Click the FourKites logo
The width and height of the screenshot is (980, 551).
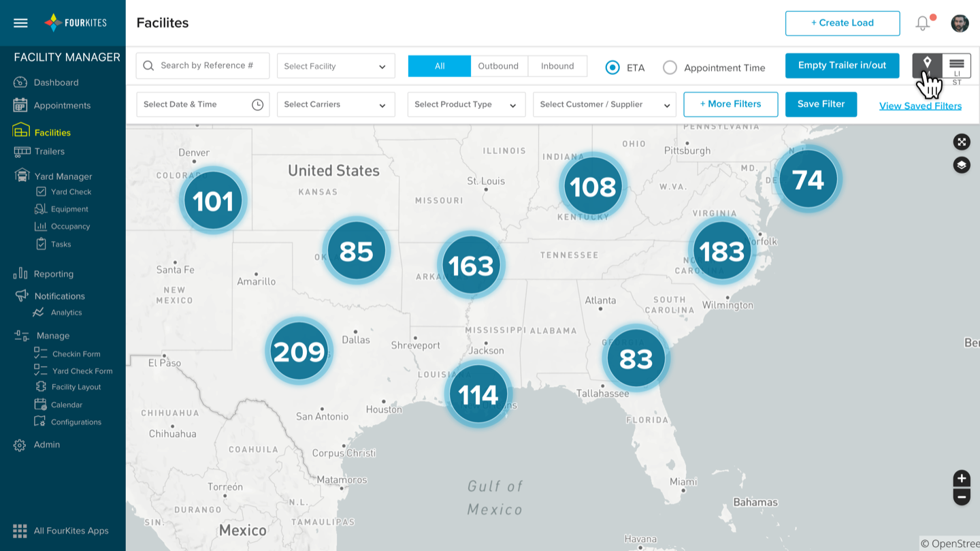tap(76, 22)
